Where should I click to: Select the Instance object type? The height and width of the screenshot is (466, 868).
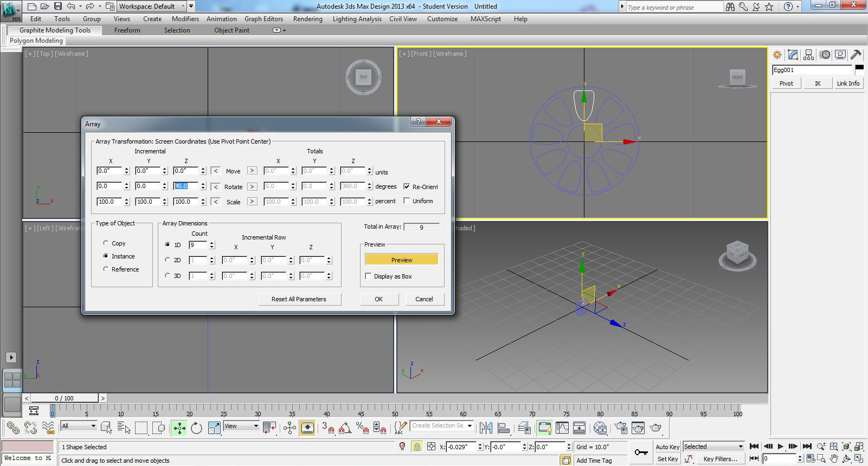(x=106, y=256)
